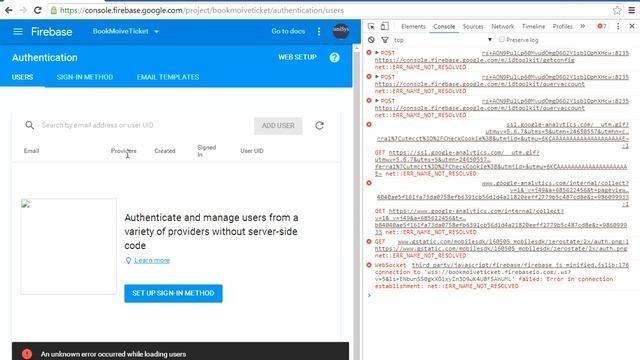Close the DevTools panel with the X
This screenshot has width=640, height=360.
coord(632,26)
